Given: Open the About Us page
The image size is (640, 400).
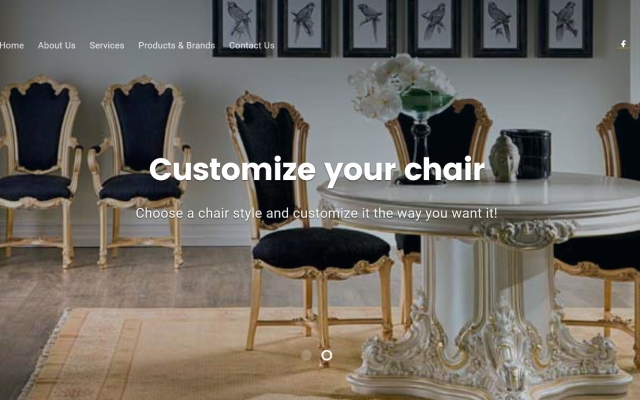Looking at the screenshot, I should (56, 45).
